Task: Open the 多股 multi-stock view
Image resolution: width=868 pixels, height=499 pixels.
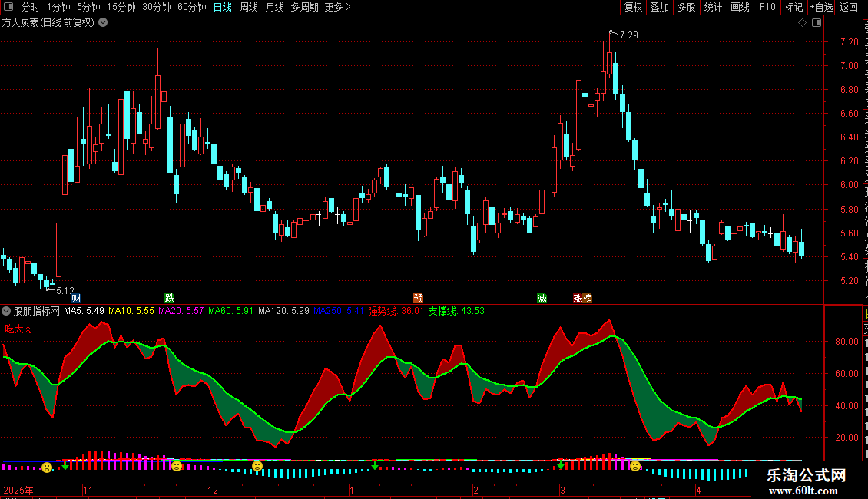Action: tap(686, 7)
